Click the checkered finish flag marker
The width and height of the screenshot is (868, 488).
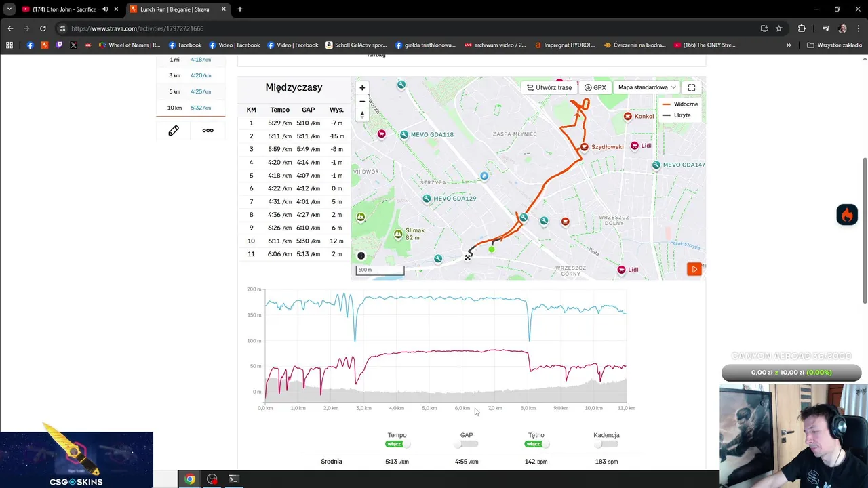[467, 257]
